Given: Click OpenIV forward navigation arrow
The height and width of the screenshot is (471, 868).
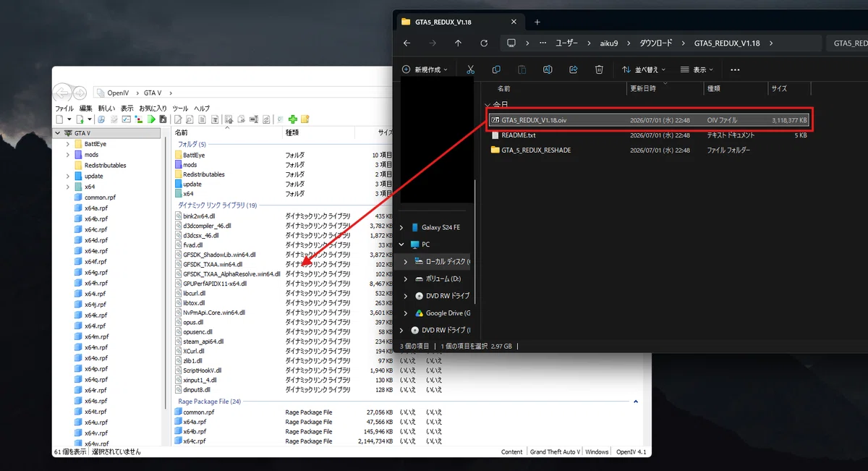Looking at the screenshot, I should click(80, 93).
